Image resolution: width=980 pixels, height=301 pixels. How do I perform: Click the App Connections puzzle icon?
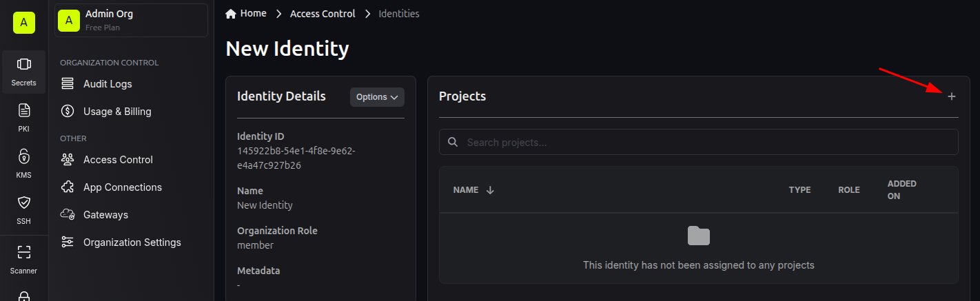coord(68,187)
